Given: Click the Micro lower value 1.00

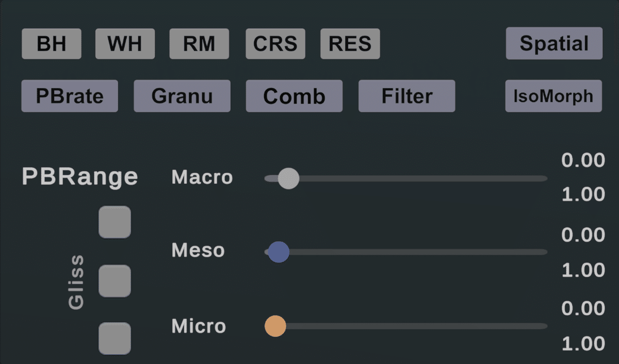Looking at the screenshot, I should (x=583, y=344).
